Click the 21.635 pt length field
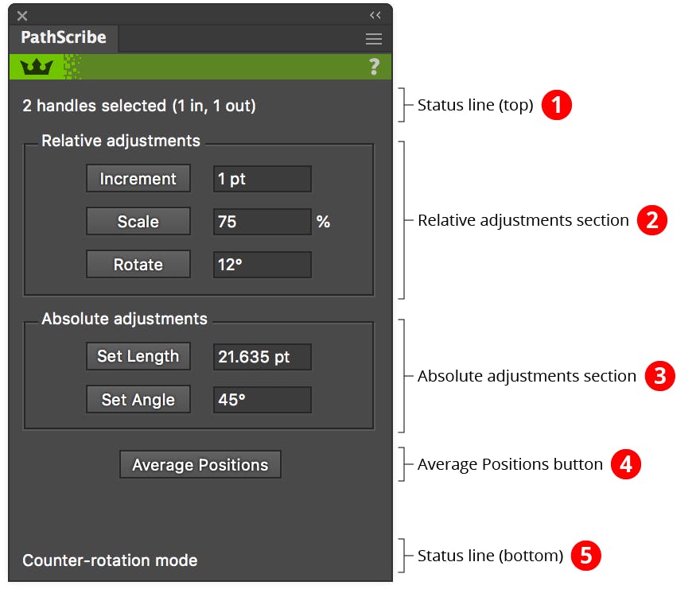This screenshot has height=593, width=700. [261, 356]
